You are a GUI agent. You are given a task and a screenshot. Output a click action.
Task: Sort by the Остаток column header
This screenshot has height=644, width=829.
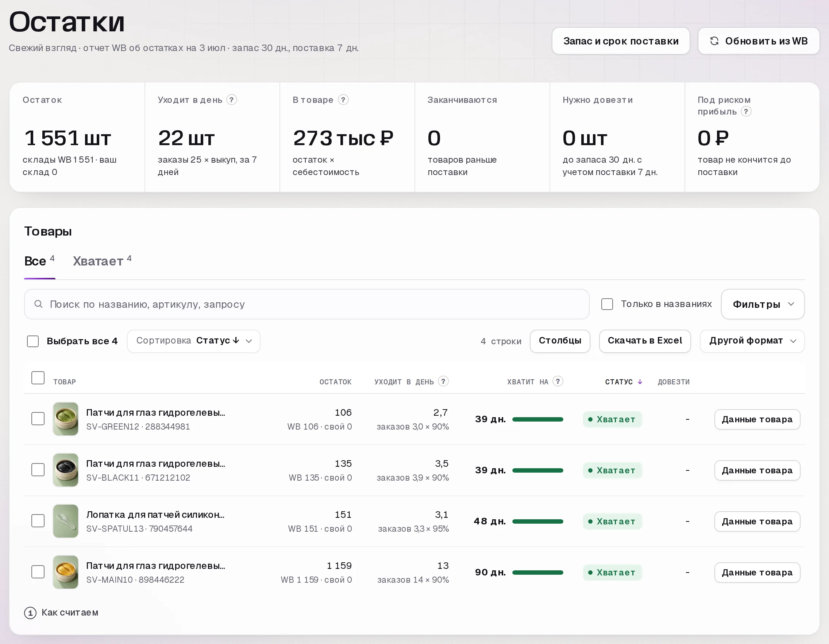(336, 382)
